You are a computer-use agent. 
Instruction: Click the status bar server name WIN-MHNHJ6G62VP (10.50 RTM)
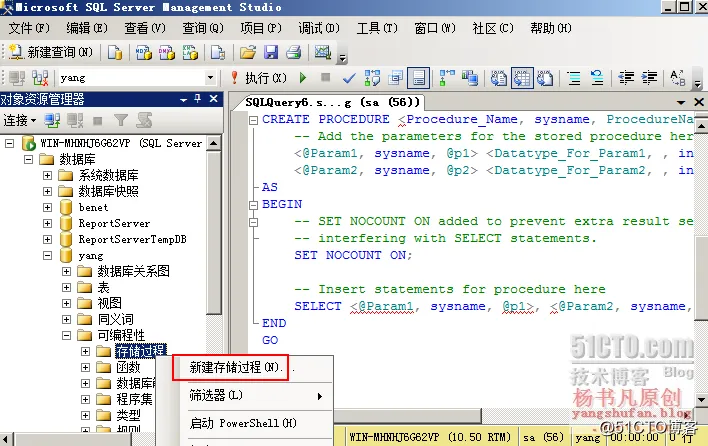pos(430,437)
